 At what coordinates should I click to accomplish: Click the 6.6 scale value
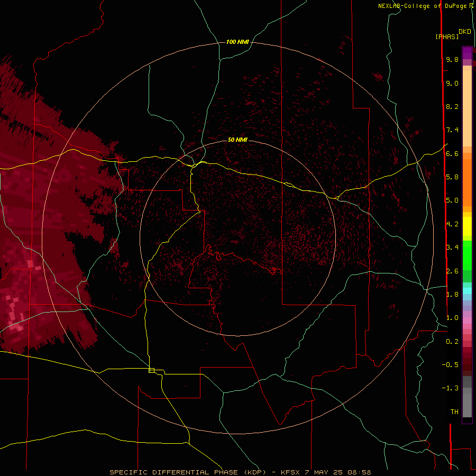tap(452, 153)
